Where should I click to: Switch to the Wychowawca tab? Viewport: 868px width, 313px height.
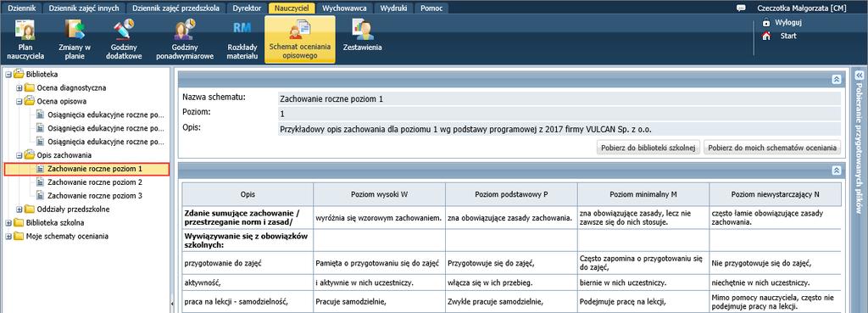tap(344, 8)
